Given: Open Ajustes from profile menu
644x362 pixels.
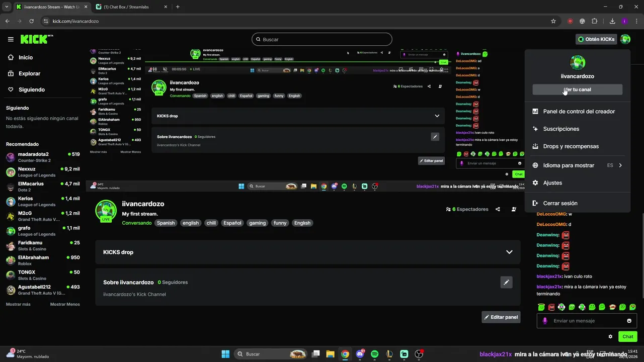Looking at the screenshot, I should coord(578,183).
